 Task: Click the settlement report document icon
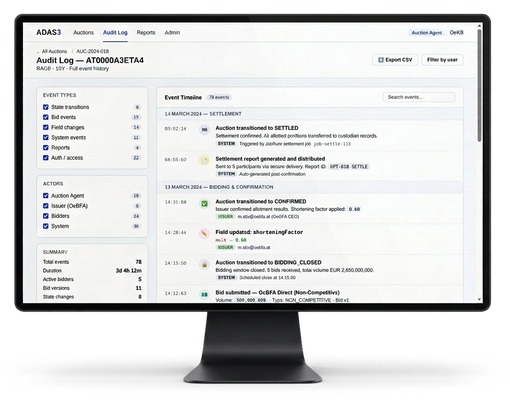(204, 161)
